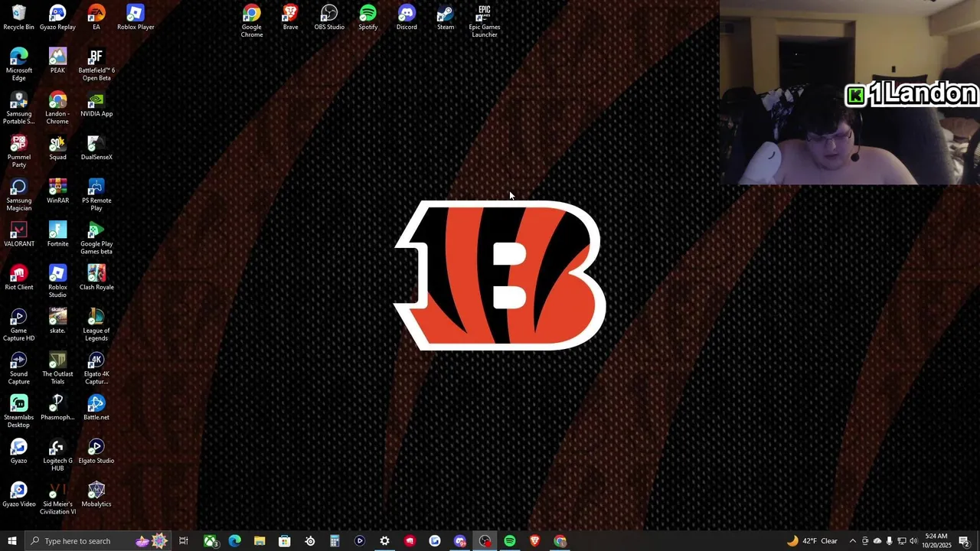Viewport: 980px width, 551px height.
Task: Open Settings gear in the taskbar
Action: [x=384, y=541]
